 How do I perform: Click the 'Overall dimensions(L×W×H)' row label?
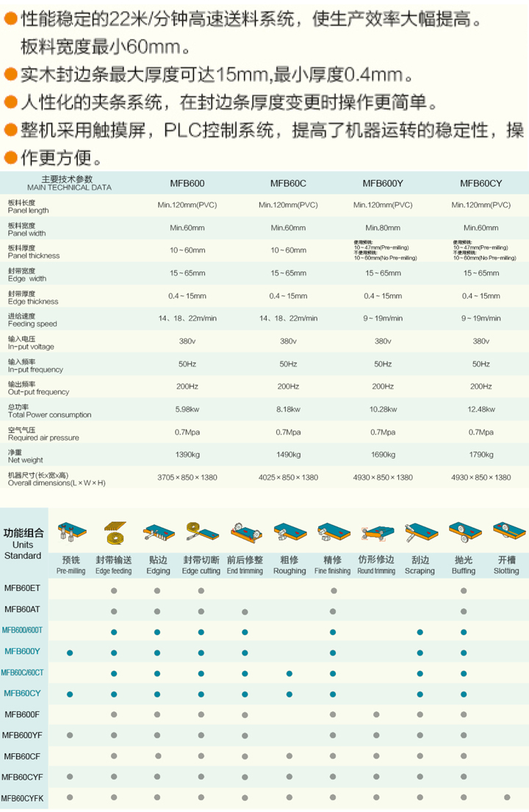[x=57, y=482]
